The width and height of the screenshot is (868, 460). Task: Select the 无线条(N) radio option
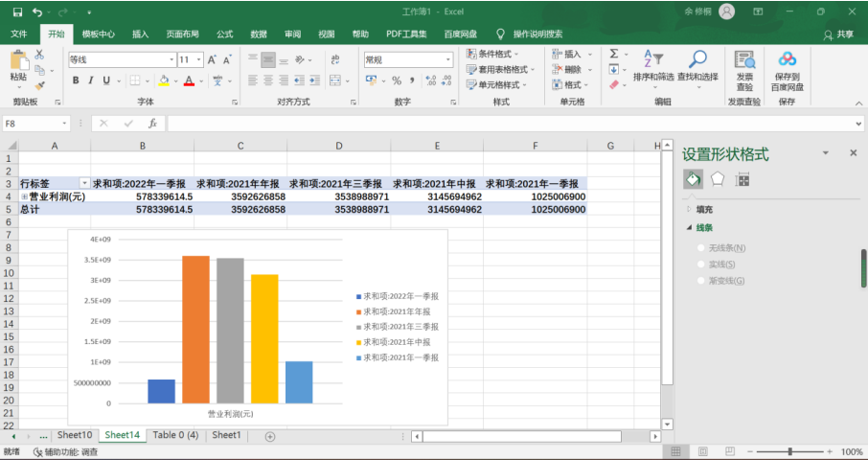(702, 248)
